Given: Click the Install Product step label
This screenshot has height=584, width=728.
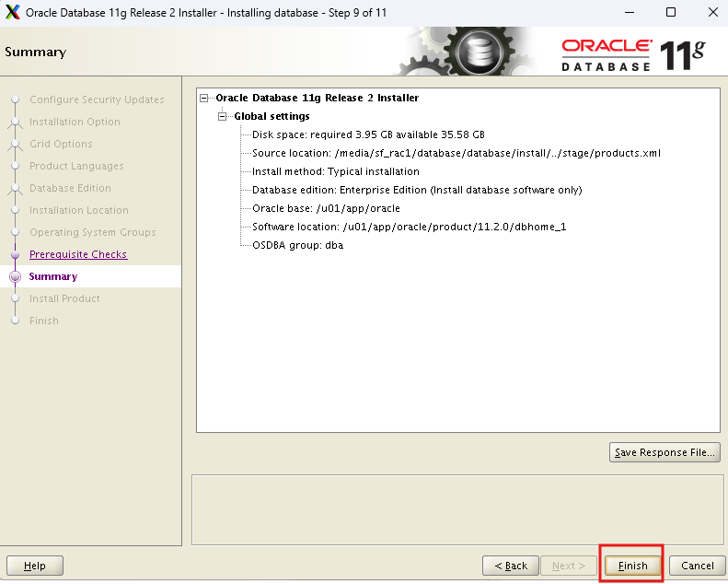Looking at the screenshot, I should click(64, 298).
